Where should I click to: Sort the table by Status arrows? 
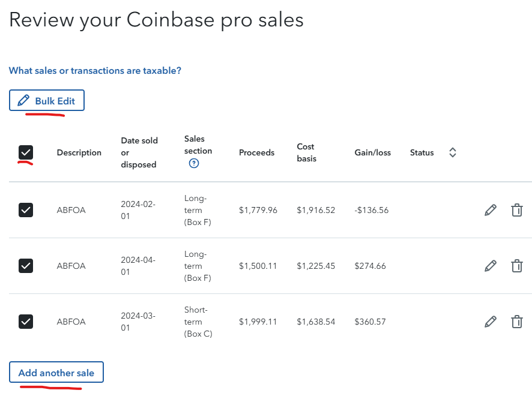(452, 152)
